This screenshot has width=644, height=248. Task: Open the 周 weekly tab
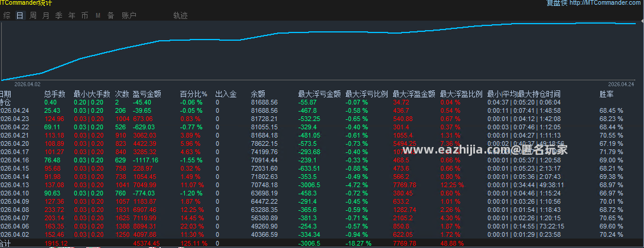(x=33, y=15)
